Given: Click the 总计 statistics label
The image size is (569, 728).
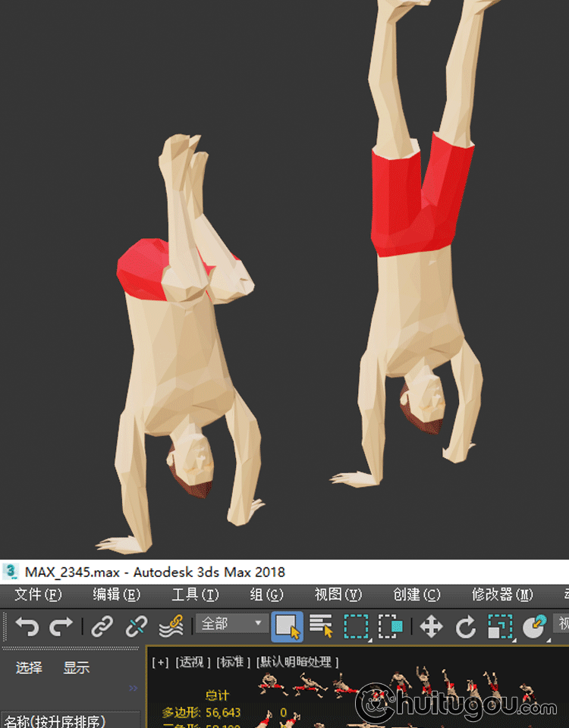Looking at the screenshot, I should [x=217, y=695].
